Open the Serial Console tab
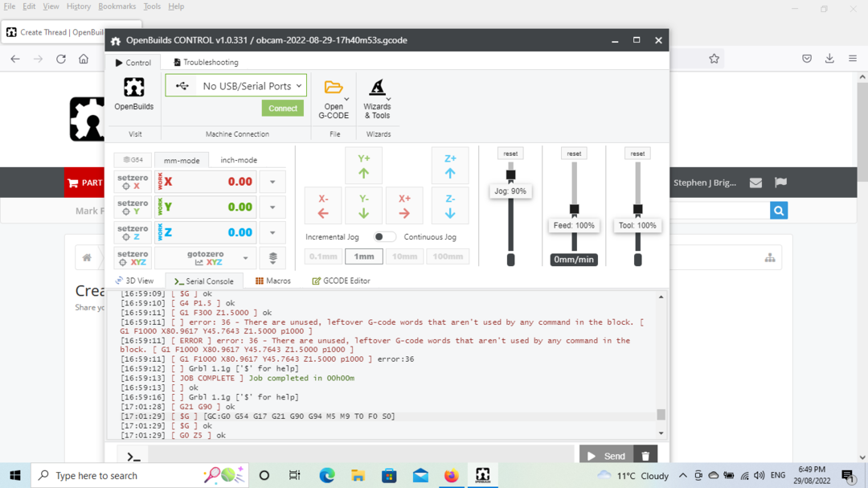868x488 pixels. pyautogui.click(x=203, y=281)
